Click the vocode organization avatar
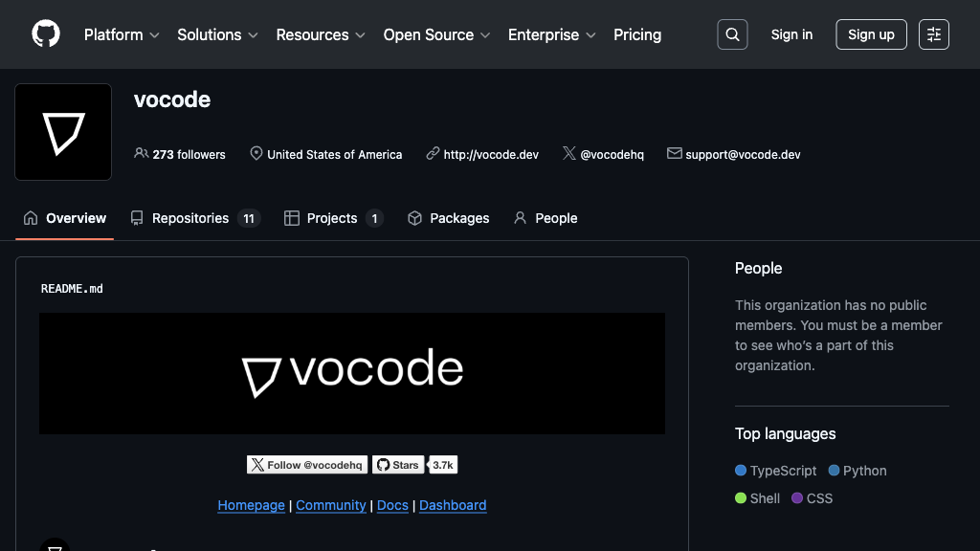The width and height of the screenshot is (980, 551). [x=62, y=131]
